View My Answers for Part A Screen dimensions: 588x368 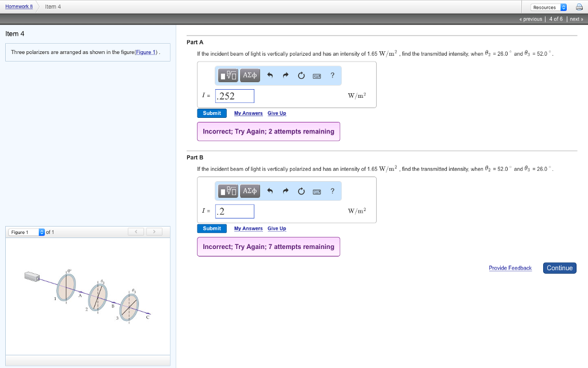point(248,113)
